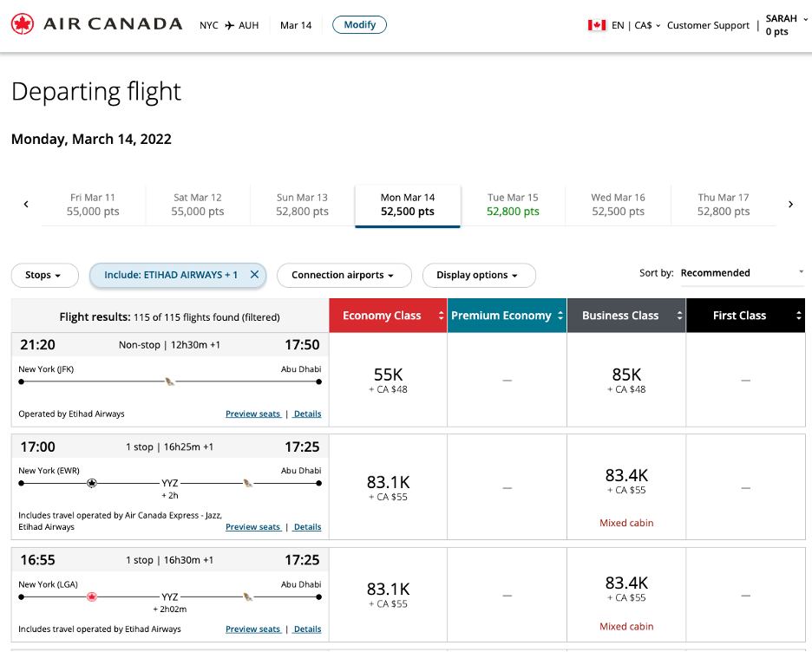Click the Canadian flag icon in the header
Screen dimensions: 812x652
pyautogui.click(x=596, y=25)
